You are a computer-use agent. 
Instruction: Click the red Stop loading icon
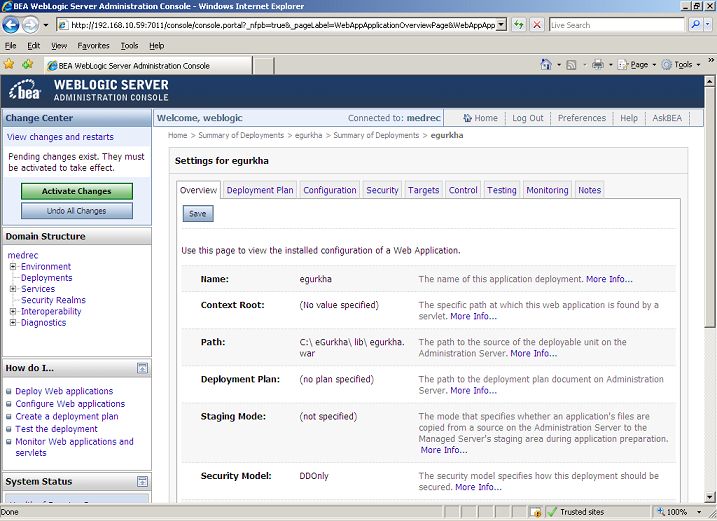(537, 25)
